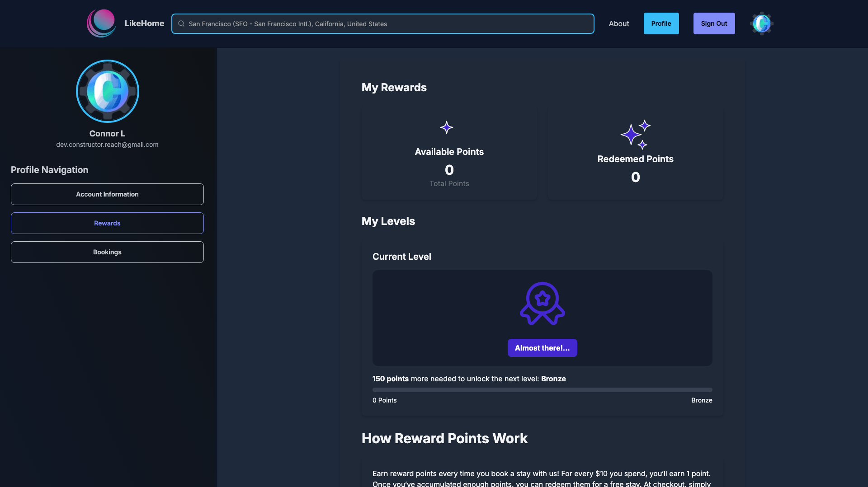The width and height of the screenshot is (868, 487).
Task: Click the My Rewards heading
Action: click(x=394, y=87)
